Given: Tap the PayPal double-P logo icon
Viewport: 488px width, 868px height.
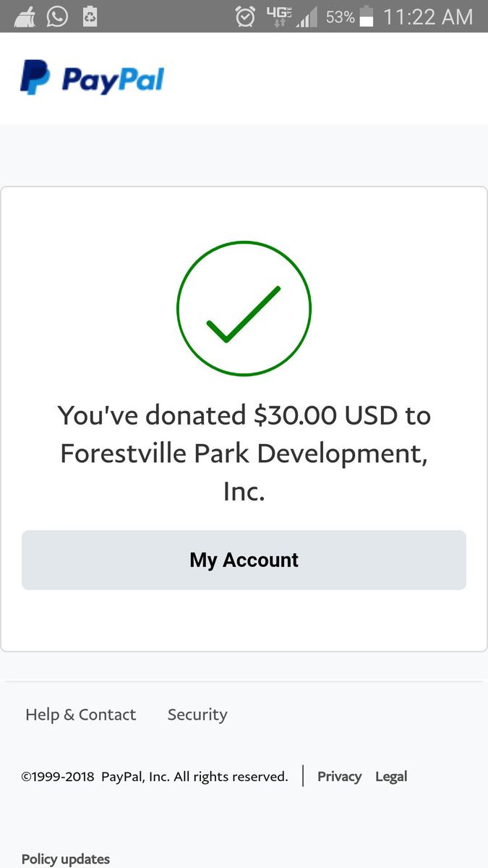Looking at the screenshot, I should point(35,78).
